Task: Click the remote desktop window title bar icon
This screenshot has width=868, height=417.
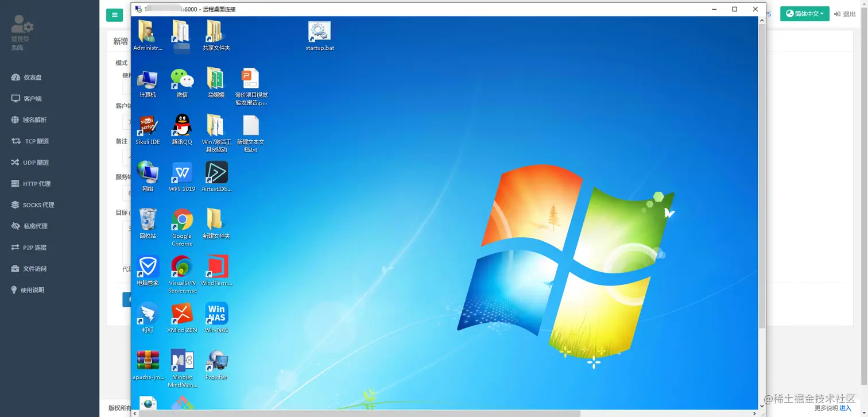Action: pos(138,9)
